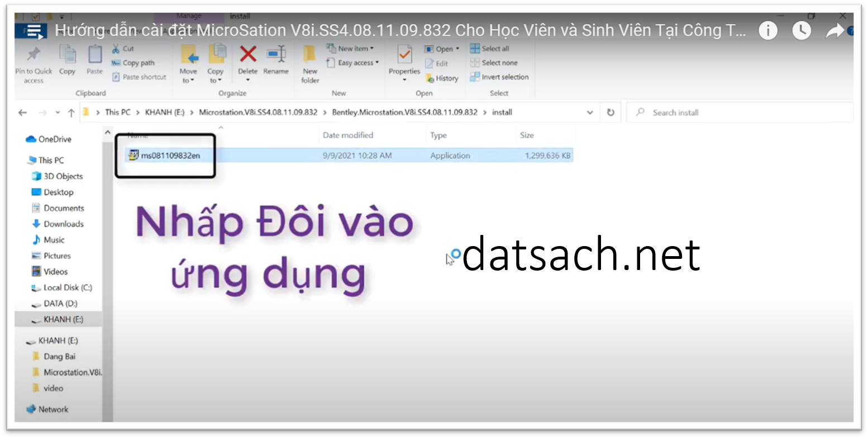868x438 pixels.
Task: Click the video Share arrow icon
Action: click(x=834, y=31)
